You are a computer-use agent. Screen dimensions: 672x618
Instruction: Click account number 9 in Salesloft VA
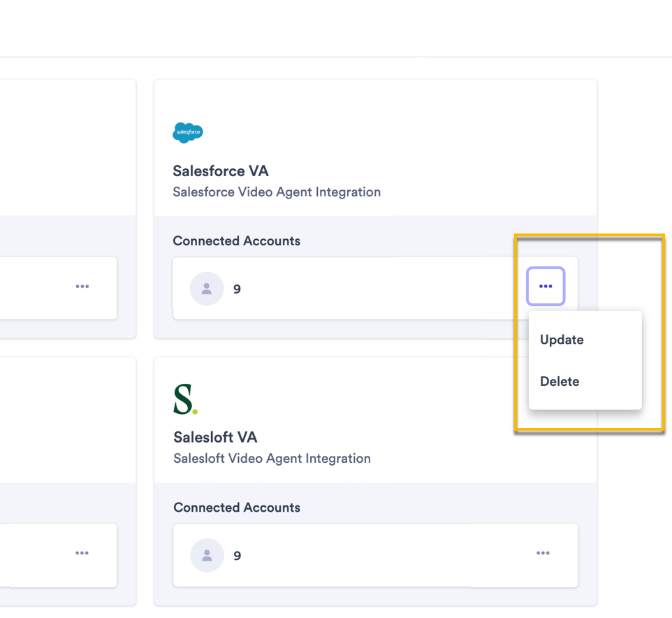pos(238,556)
